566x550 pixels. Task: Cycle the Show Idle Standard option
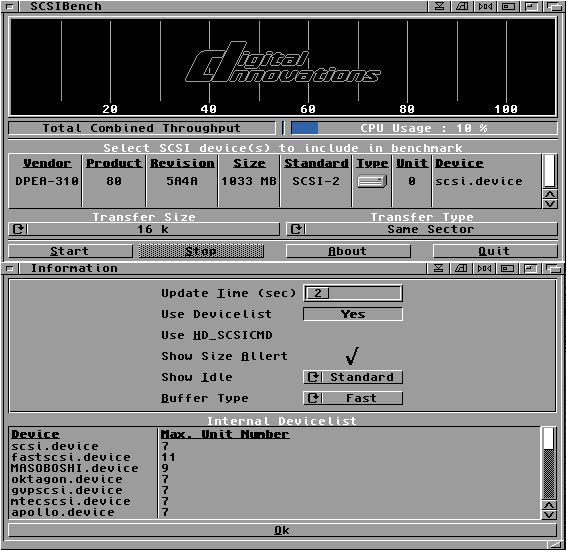tap(353, 377)
